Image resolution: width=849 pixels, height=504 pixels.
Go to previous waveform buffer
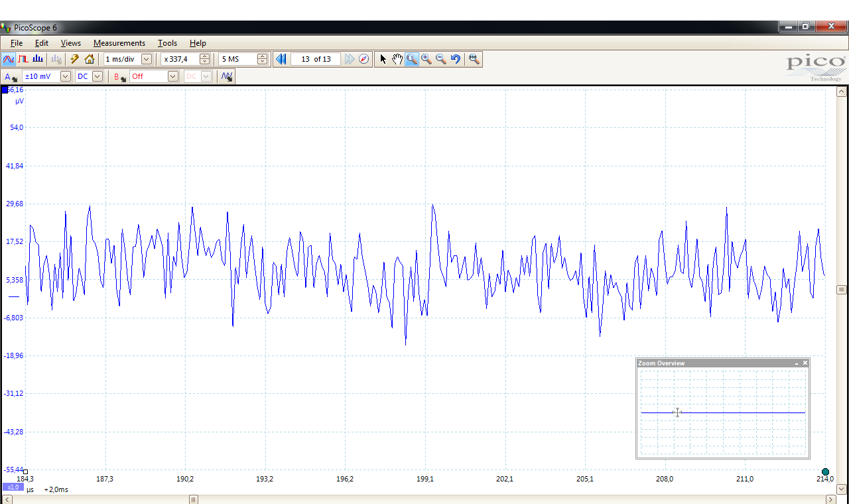click(x=281, y=59)
